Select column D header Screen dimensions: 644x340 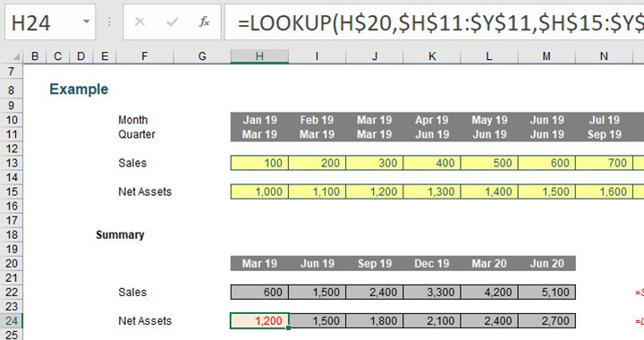(x=81, y=56)
